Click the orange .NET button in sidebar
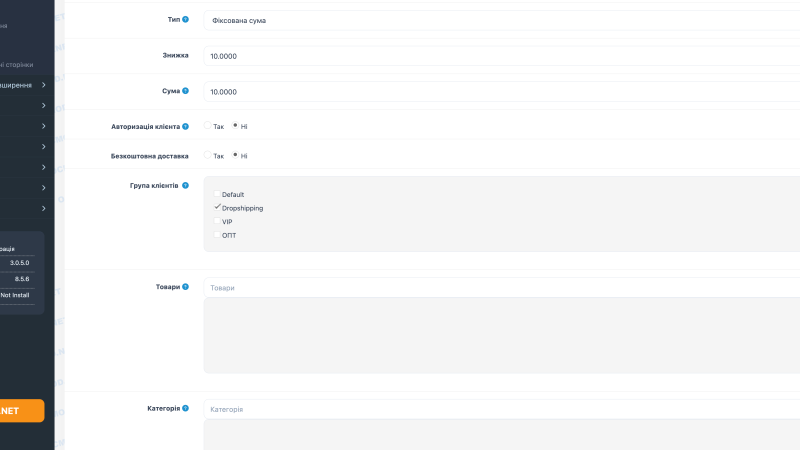The image size is (800, 450). (20, 411)
